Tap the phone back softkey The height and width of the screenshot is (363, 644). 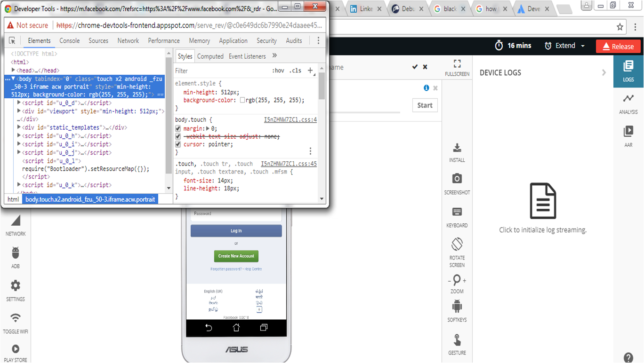click(209, 328)
